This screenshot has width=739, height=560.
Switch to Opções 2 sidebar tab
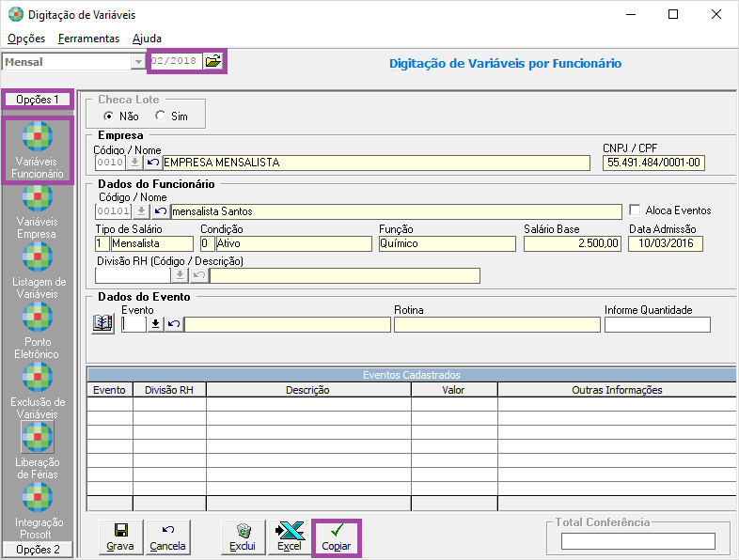click(38, 549)
